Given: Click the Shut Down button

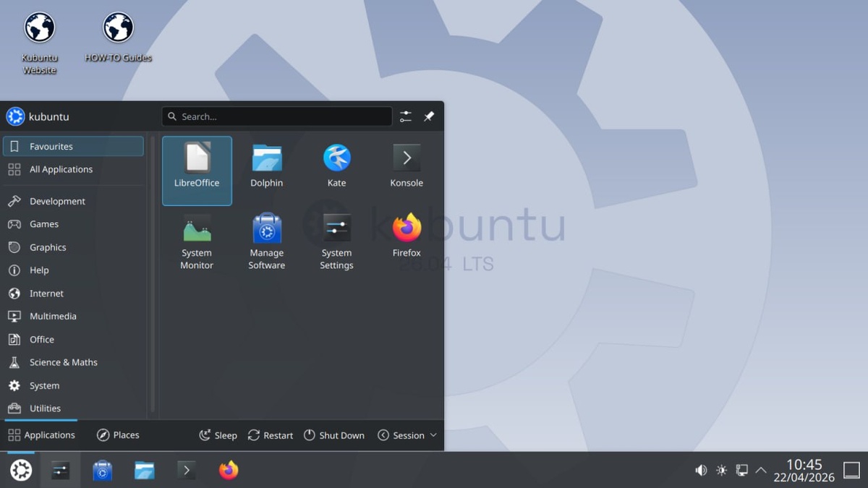Looking at the screenshot, I should [x=334, y=435].
